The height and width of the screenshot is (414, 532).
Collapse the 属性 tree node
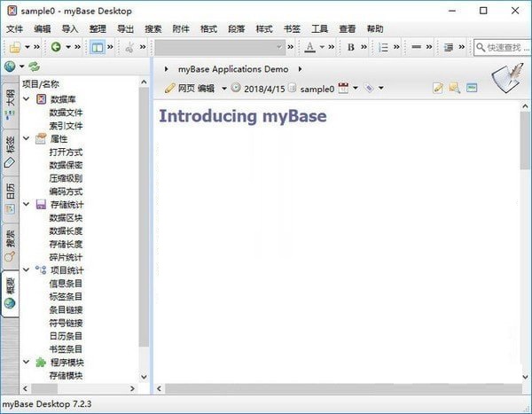tap(26, 138)
